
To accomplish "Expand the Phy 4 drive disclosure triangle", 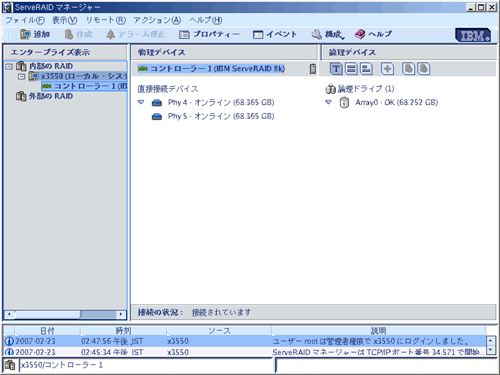I will pyautogui.click(x=141, y=102).
